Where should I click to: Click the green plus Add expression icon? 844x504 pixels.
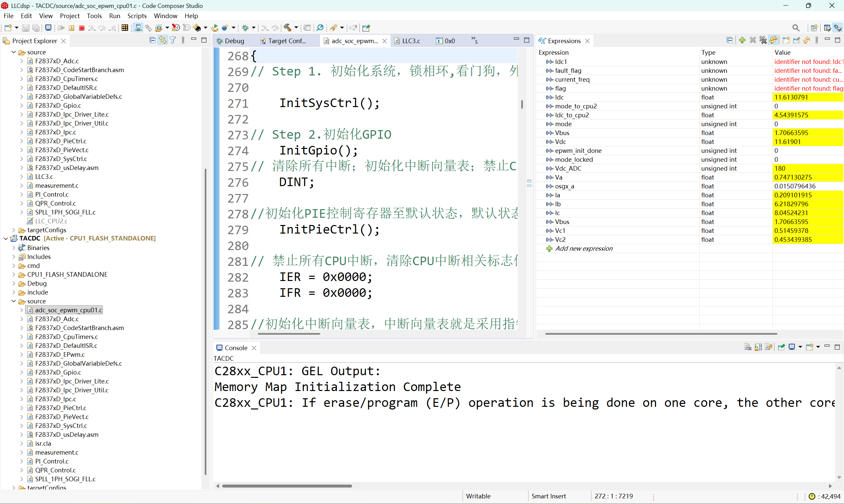742,41
